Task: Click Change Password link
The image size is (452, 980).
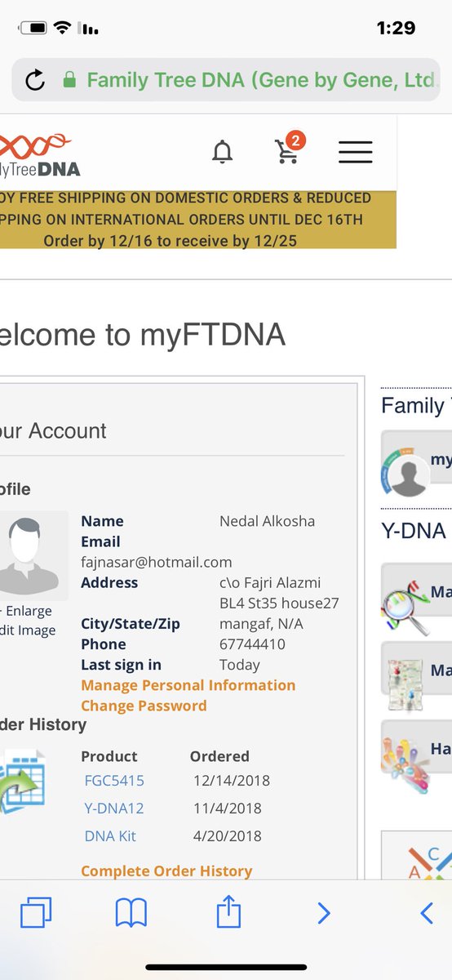Action: click(x=144, y=706)
